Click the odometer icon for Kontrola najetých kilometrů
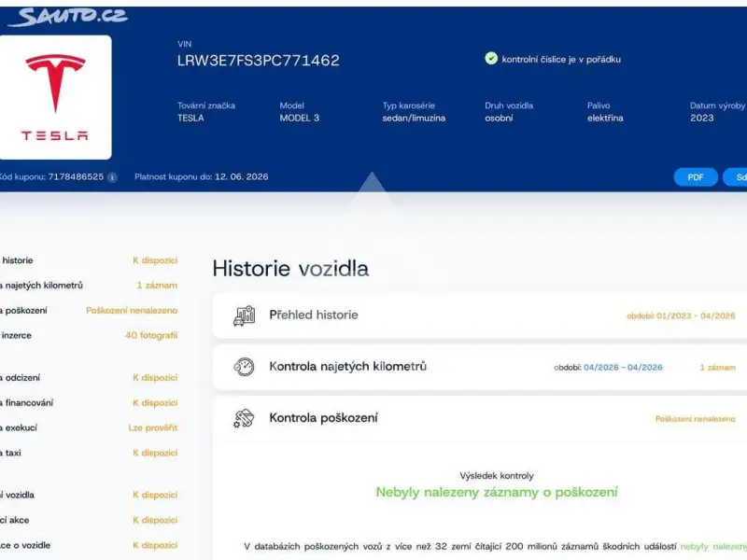 tap(244, 367)
